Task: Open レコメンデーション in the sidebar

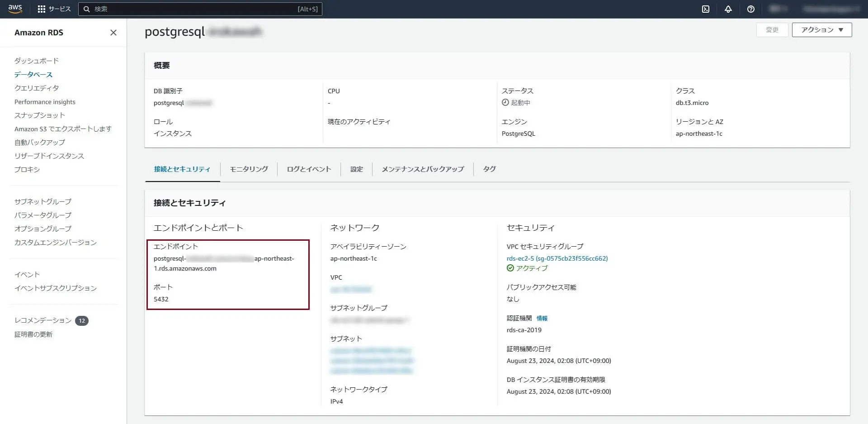Action: [x=43, y=320]
